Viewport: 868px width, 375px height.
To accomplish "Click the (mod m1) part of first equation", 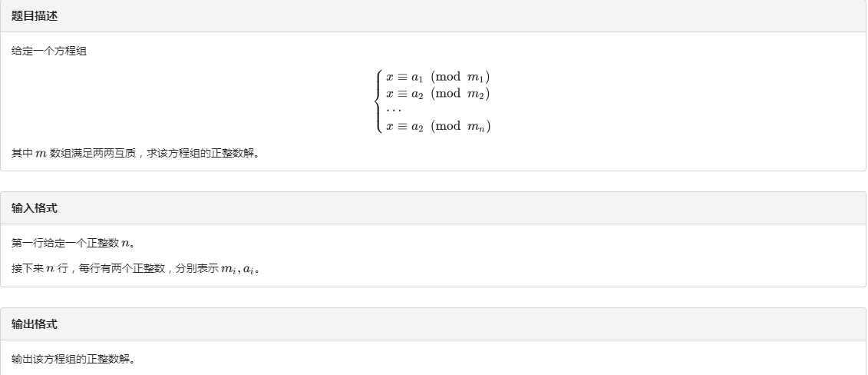I will (460, 77).
